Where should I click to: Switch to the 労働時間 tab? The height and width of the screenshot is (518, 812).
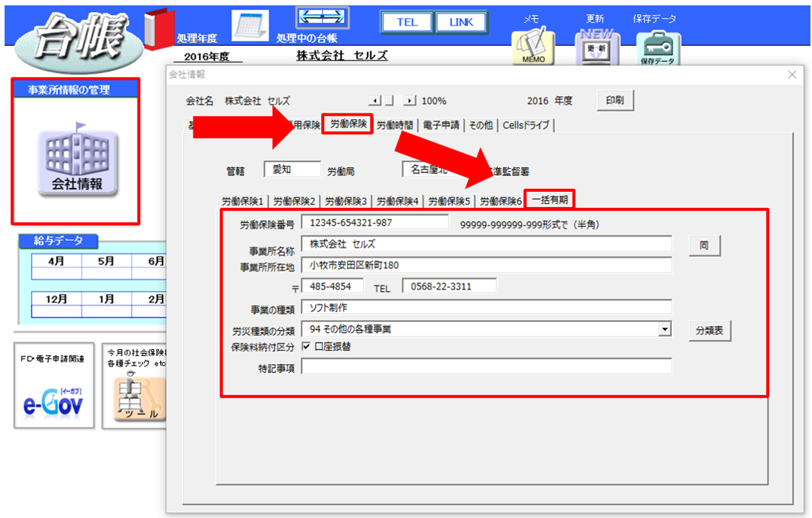click(395, 125)
